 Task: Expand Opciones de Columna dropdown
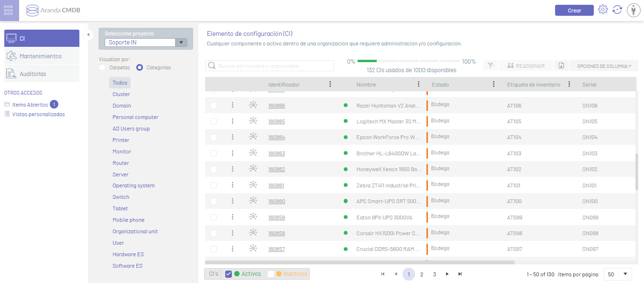pos(604,66)
